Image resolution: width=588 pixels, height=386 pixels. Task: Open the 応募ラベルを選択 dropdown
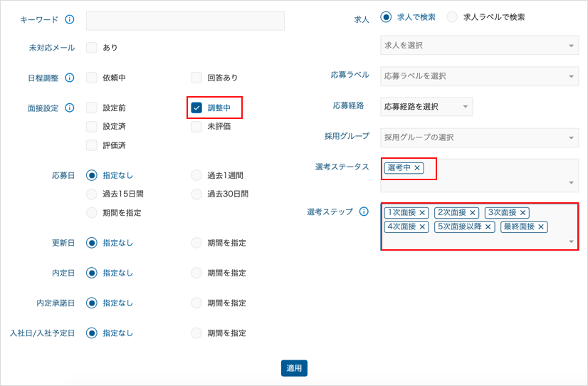480,76
